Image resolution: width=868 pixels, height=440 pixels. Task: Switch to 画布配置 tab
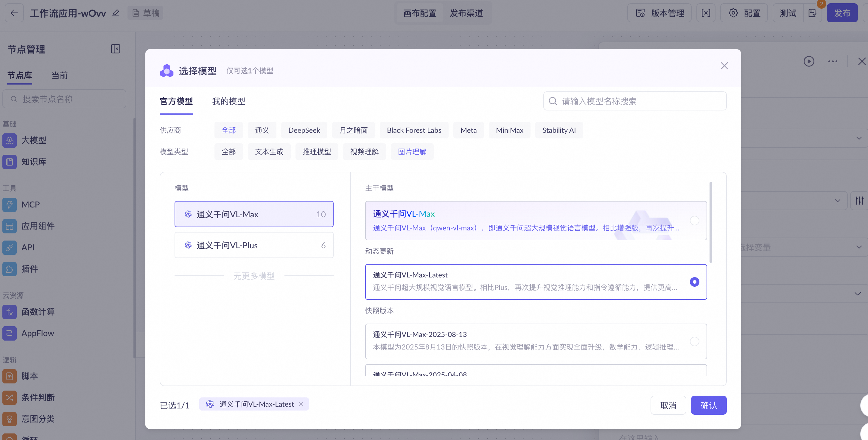pos(419,13)
